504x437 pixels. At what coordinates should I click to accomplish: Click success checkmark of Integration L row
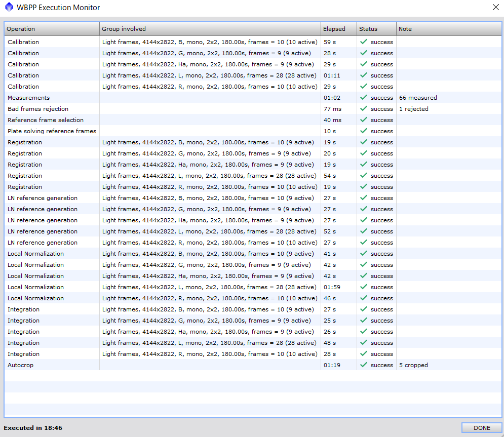(364, 342)
